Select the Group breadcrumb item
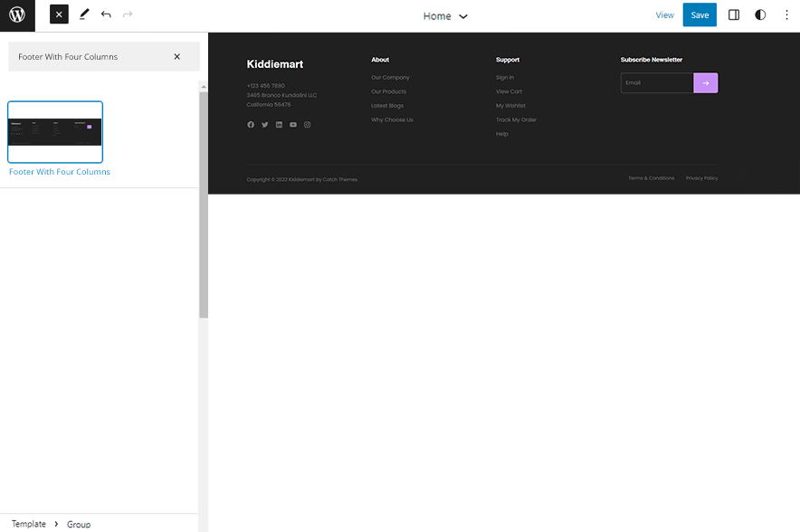Viewport: 800px width, 532px height. click(x=79, y=524)
